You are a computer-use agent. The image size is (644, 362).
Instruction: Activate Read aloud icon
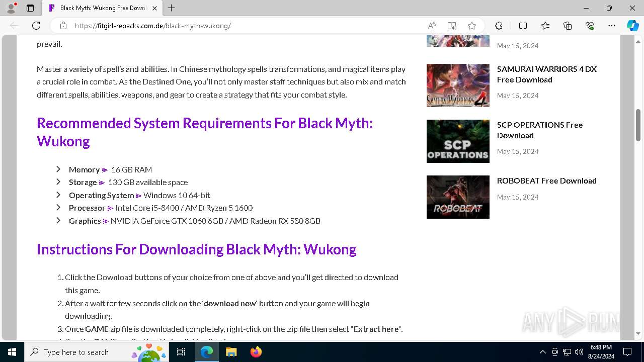432,26
